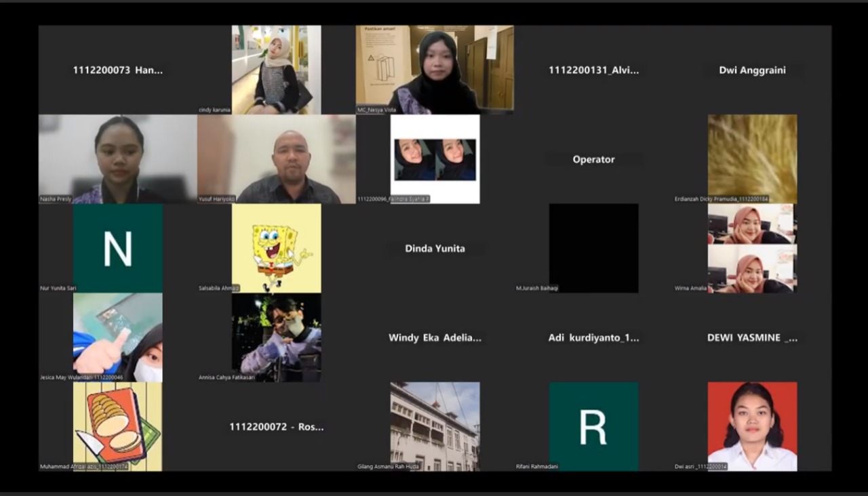The image size is (868, 496).
Task: Select the Windy Eka Adelia name tile
Action: pos(435,337)
